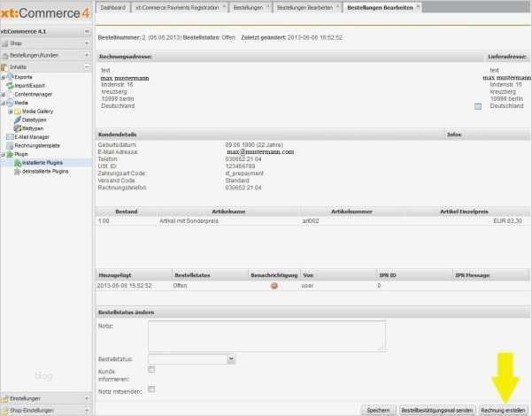
Task: Click the Bildtypen icon
Action: click(x=18, y=128)
